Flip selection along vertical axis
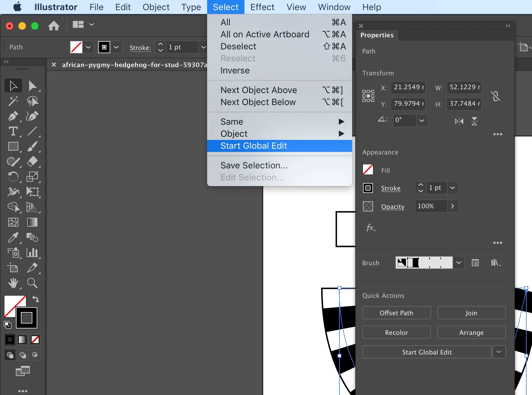Screen dimensions: 532x395 coord(474,121)
